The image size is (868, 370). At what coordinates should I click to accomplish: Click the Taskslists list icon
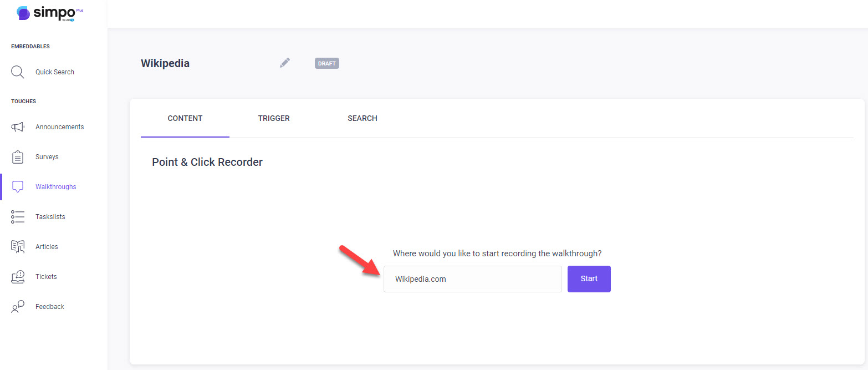coord(18,217)
